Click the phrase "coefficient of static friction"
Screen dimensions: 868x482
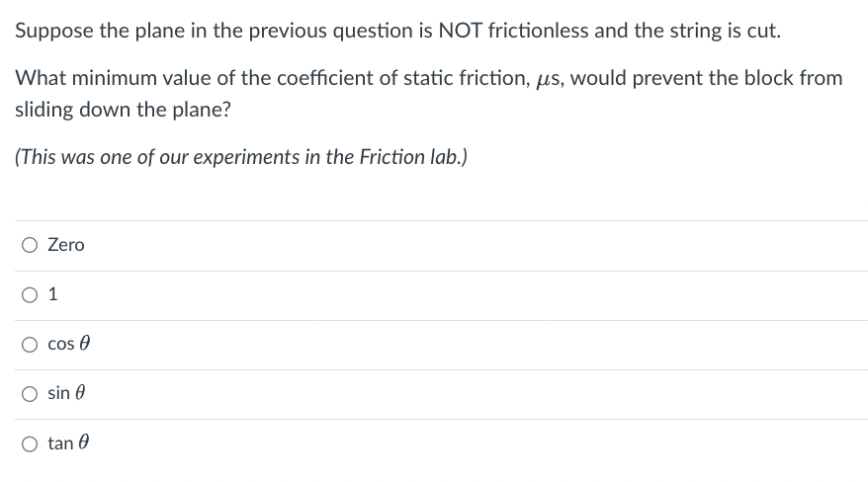[403, 78]
